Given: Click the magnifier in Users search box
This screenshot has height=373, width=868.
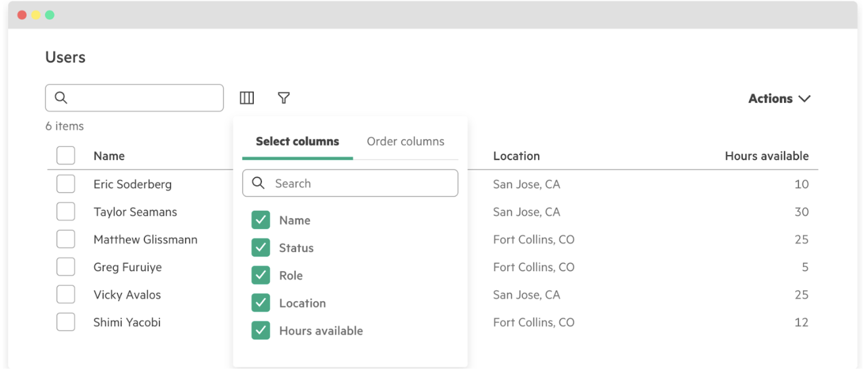Looking at the screenshot, I should pyautogui.click(x=61, y=98).
